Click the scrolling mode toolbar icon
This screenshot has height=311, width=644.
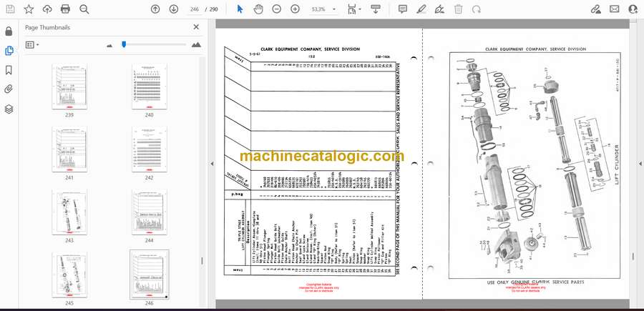(376, 9)
